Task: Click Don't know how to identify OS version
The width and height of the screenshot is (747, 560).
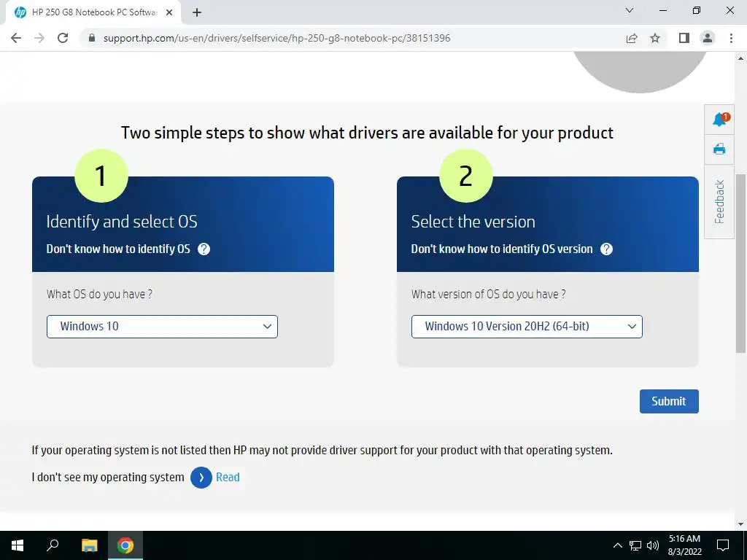Action: pyautogui.click(x=502, y=249)
